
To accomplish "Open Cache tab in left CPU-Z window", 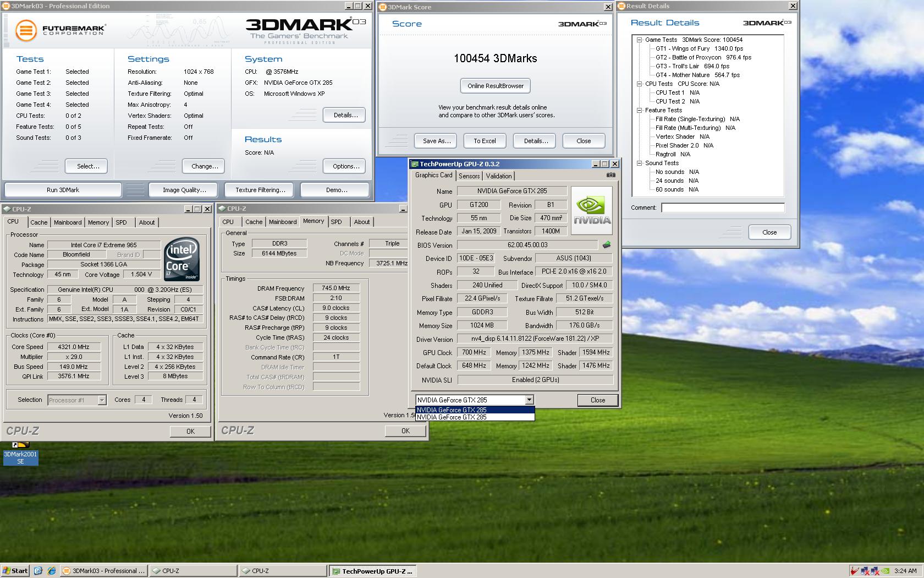I will coord(38,222).
